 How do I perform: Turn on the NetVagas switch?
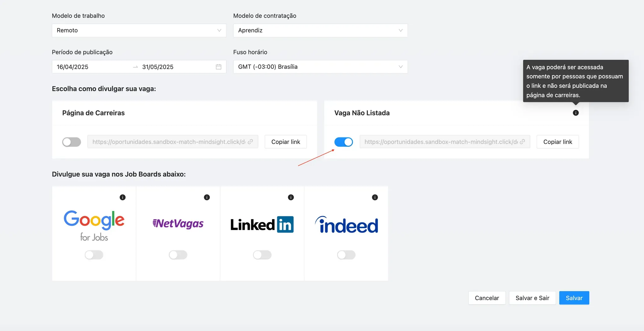click(178, 255)
